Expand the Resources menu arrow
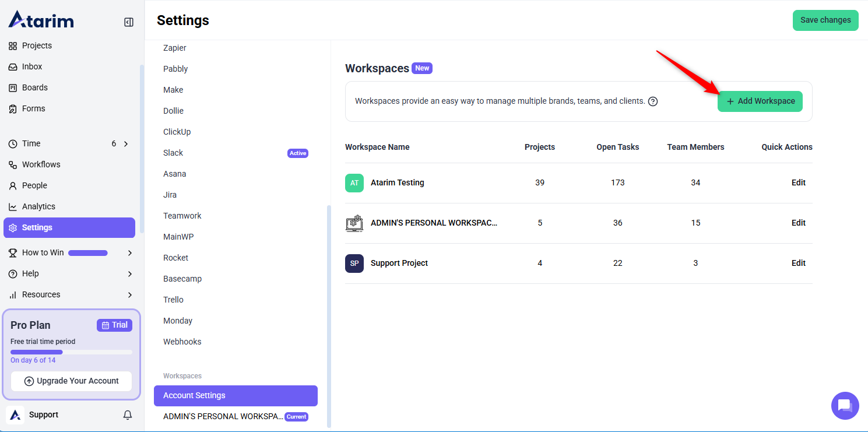This screenshot has width=868, height=432. (x=129, y=295)
